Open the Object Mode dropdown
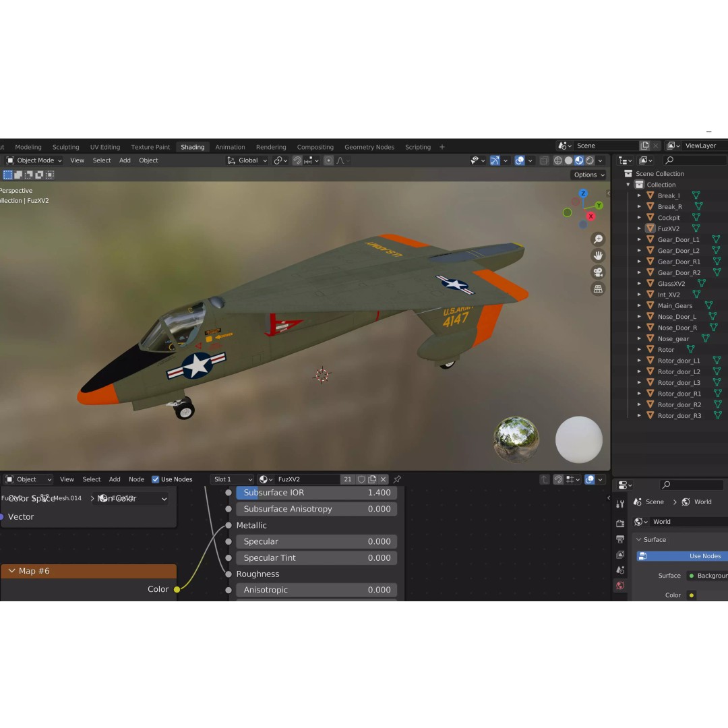Image resolution: width=728 pixels, height=728 pixels. (34, 160)
